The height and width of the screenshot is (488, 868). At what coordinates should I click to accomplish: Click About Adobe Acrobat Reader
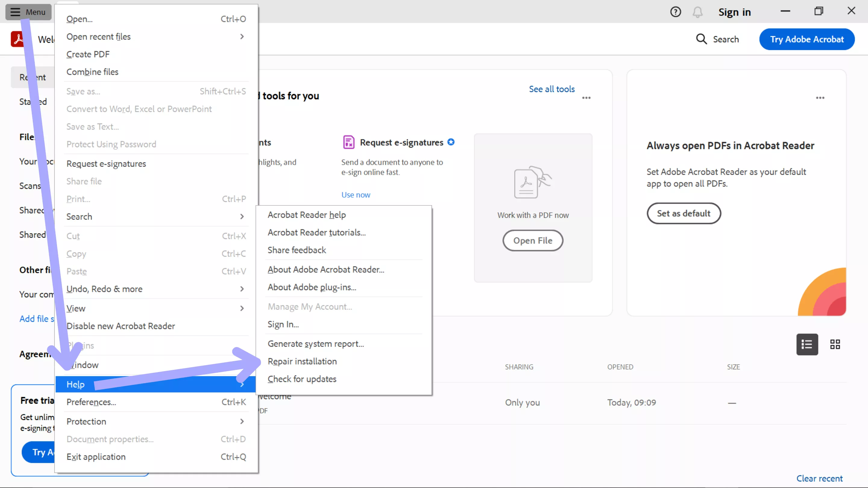pyautogui.click(x=325, y=269)
